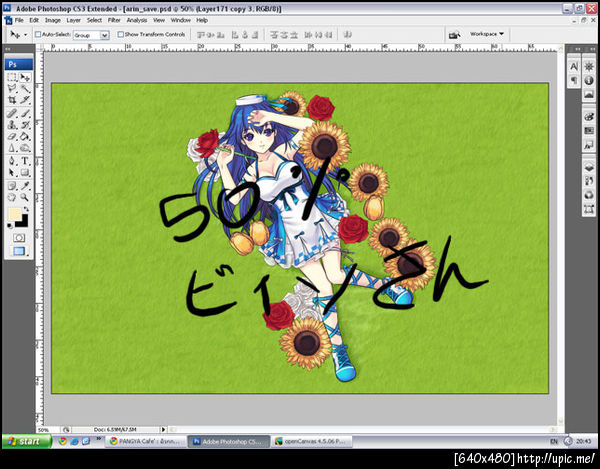
Task: Select the Crop tool
Action: point(12,100)
